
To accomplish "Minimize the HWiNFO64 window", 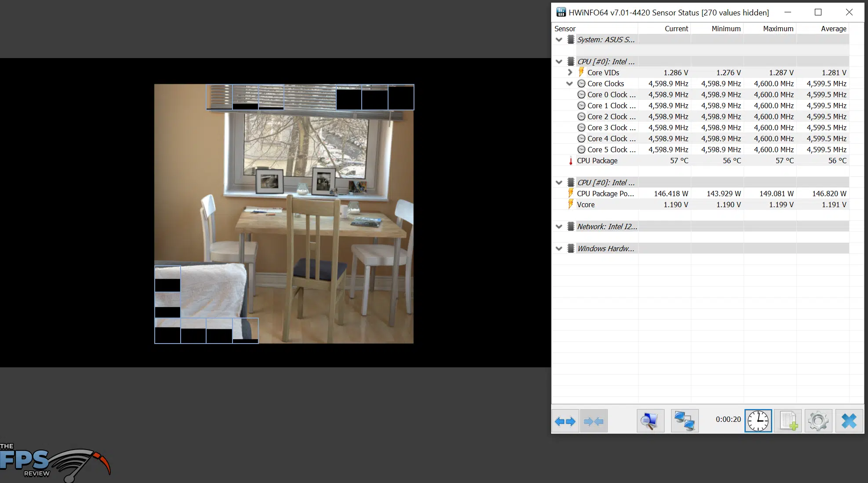I will [x=788, y=12].
